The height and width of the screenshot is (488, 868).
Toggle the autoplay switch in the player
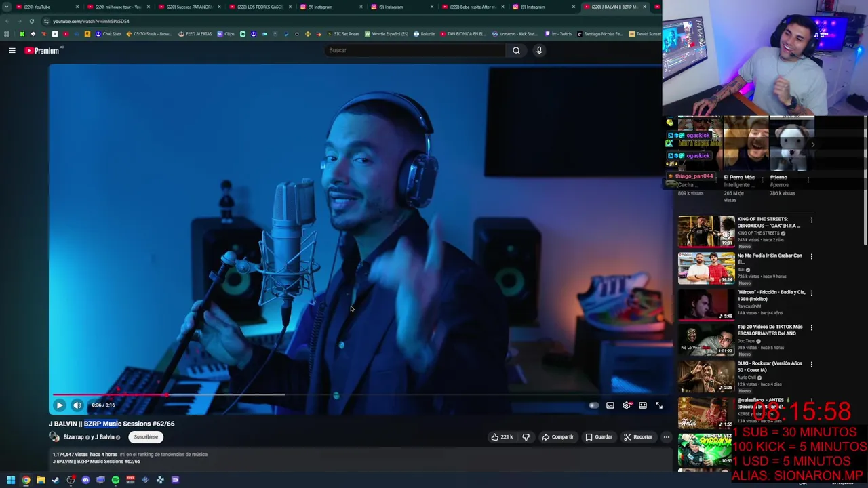point(594,405)
